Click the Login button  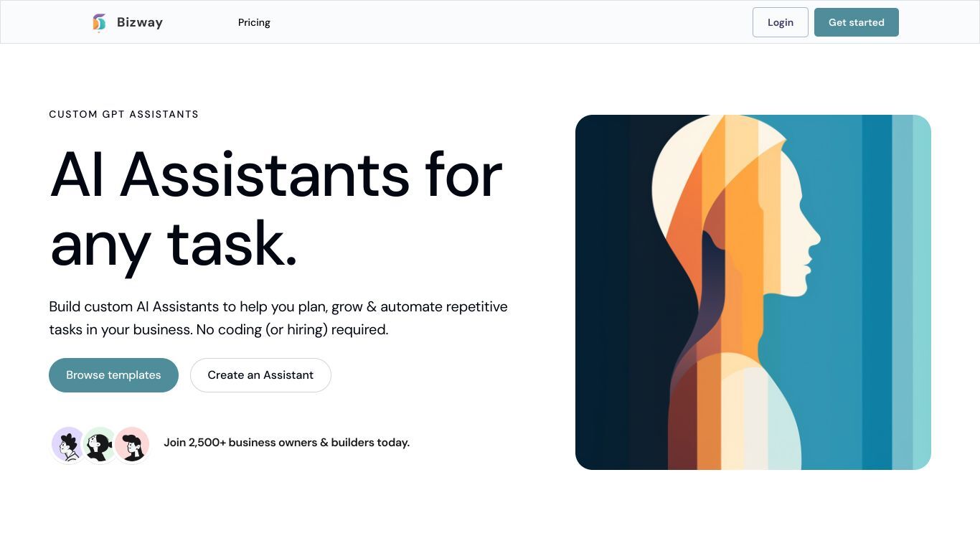(x=781, y=22)
